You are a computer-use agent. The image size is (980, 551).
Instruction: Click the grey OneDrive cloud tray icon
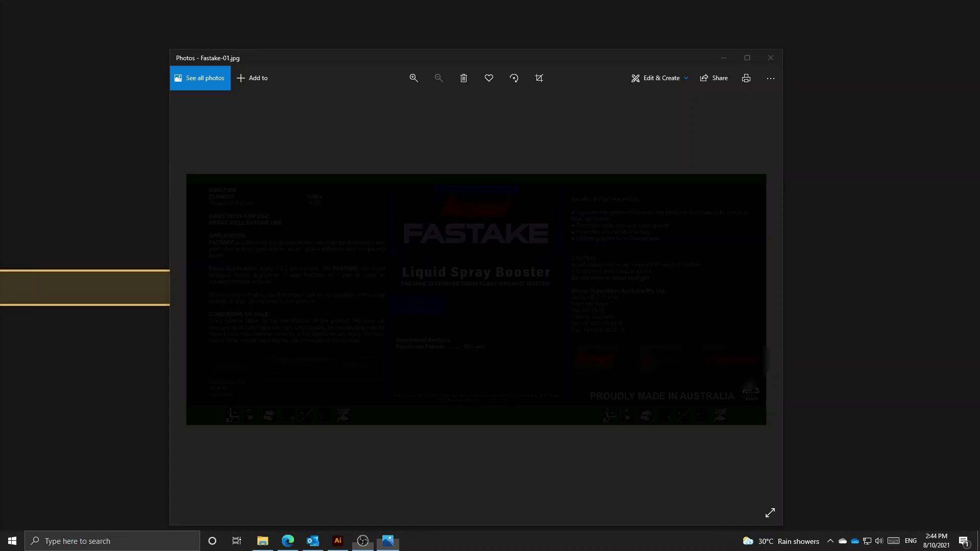pos(843,541)
